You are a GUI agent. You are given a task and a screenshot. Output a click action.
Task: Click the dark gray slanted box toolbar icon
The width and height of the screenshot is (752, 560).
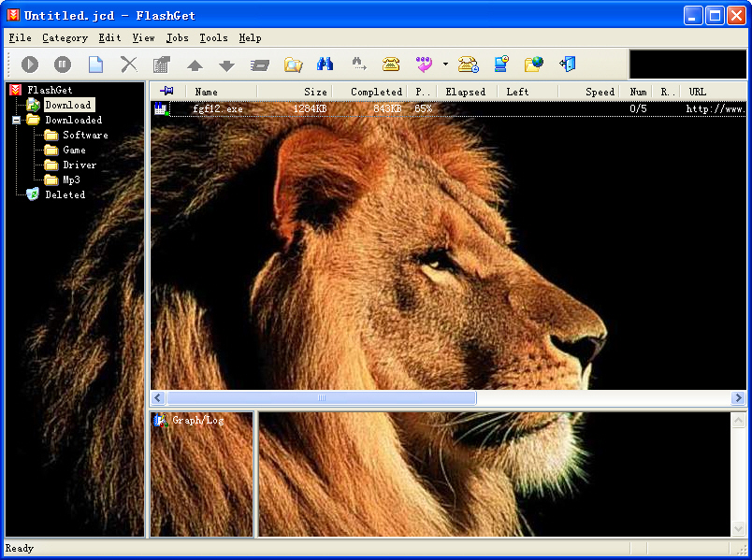point(259,65)
